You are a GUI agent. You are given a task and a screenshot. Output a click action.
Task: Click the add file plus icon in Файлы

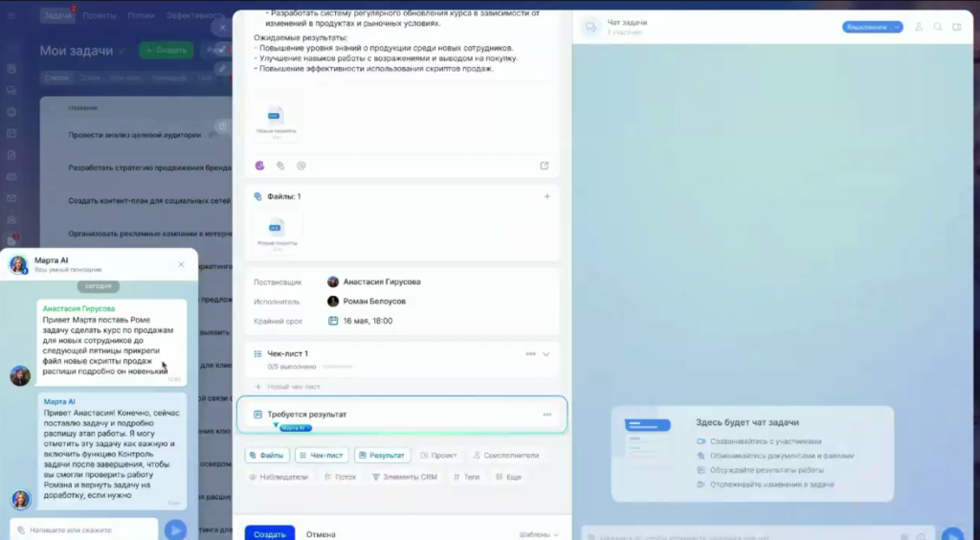pyautogui.click(x=546, y=196)
